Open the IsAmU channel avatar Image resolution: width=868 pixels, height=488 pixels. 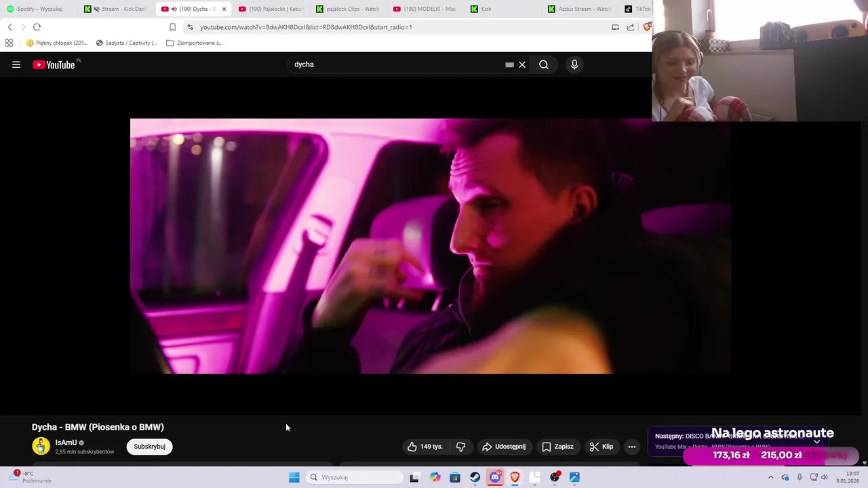click(41, 446)
